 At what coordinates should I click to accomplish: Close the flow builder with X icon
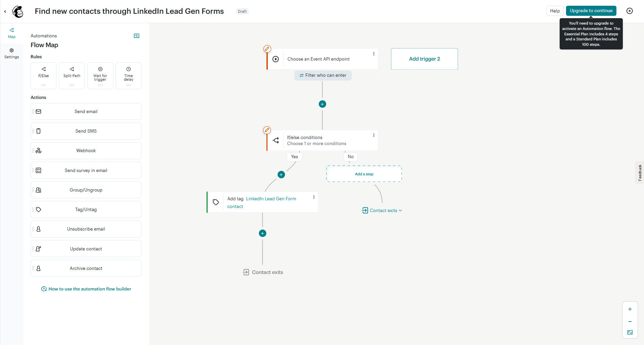(630, 11)
